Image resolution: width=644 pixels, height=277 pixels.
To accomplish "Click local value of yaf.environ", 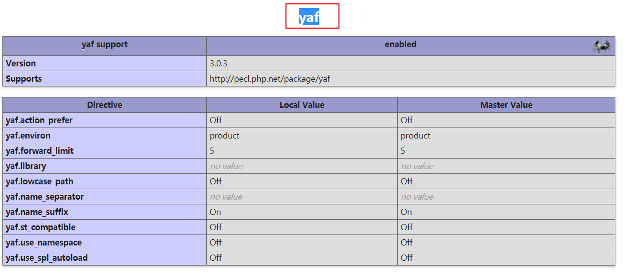I will point(224,136).
